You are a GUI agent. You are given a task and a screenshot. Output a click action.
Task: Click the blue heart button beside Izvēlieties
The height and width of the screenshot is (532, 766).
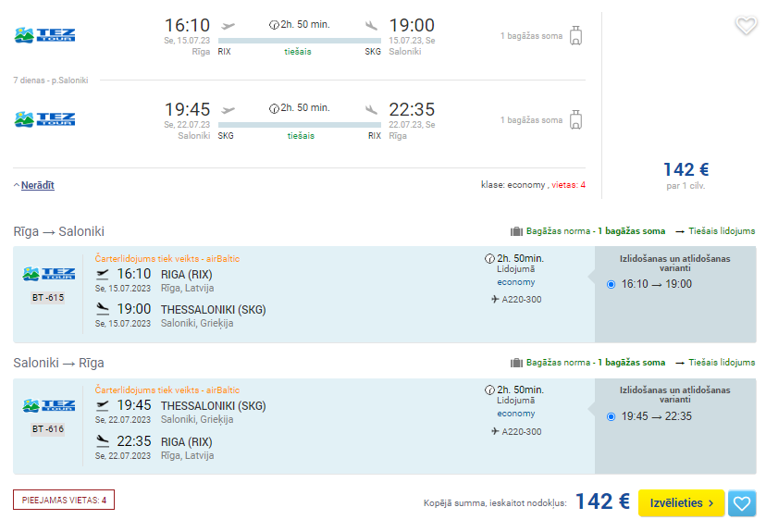(742, 502)
